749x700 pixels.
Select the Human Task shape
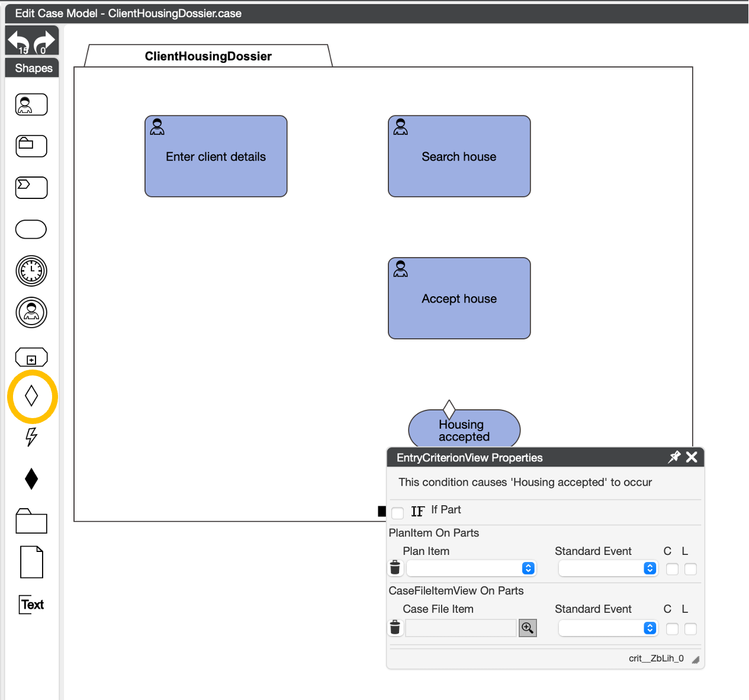coord(31,105)
